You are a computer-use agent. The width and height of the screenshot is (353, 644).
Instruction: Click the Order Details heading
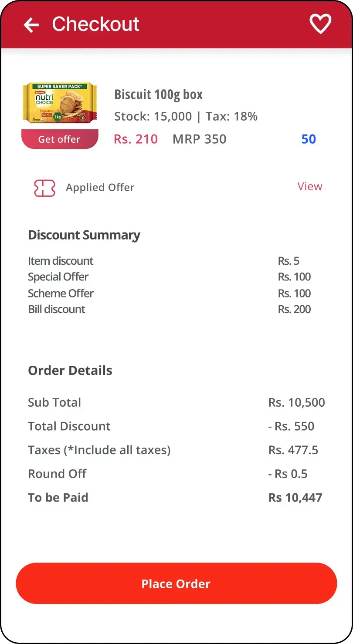[x=70, y=371]
